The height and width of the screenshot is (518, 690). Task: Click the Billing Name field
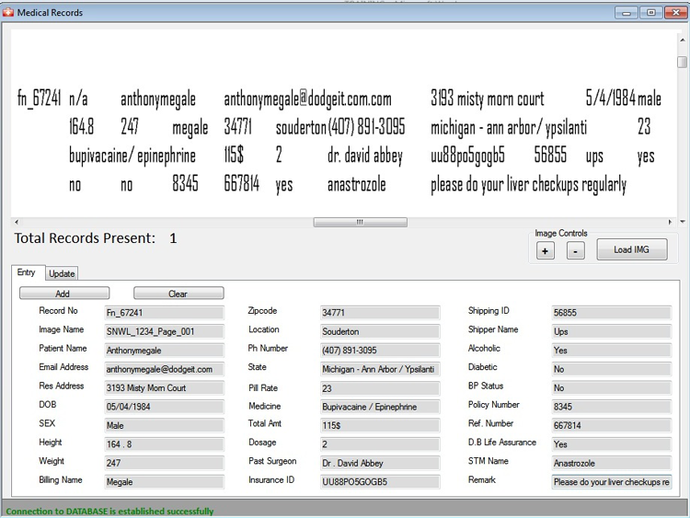[x=164, y=482]
